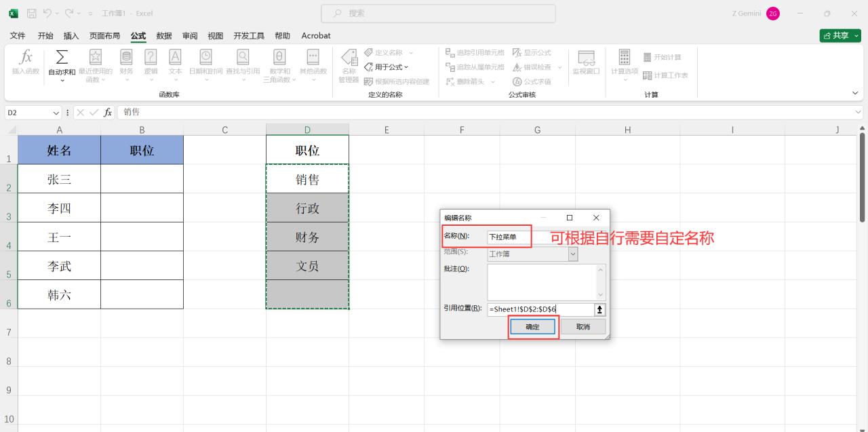This screenshot has height=432, width=868.
Task: Expand the 删除箭头 dropdown arrow
Action: point(493,81)
